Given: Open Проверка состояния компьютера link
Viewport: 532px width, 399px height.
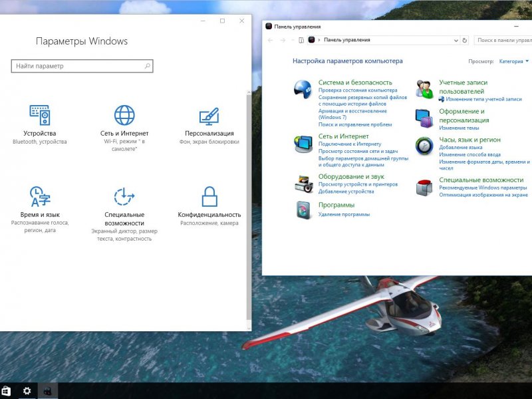Looking at the screenshot, I should point(358,90).
